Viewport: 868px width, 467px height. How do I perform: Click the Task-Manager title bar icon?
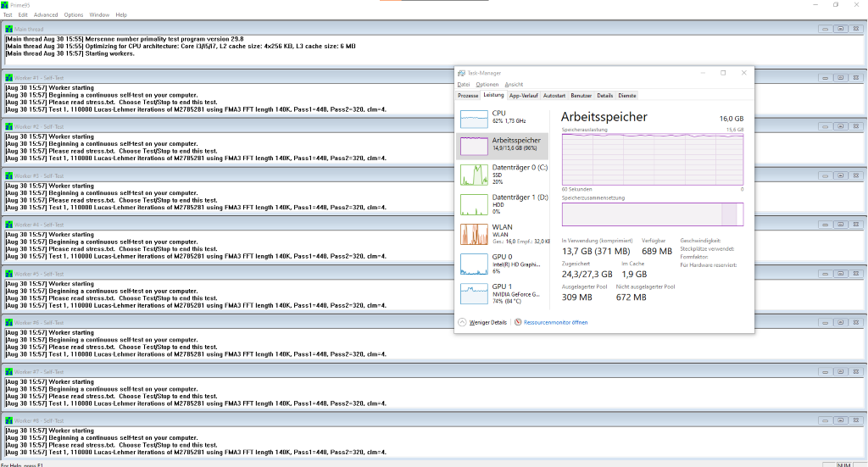[x=461, y=73]
